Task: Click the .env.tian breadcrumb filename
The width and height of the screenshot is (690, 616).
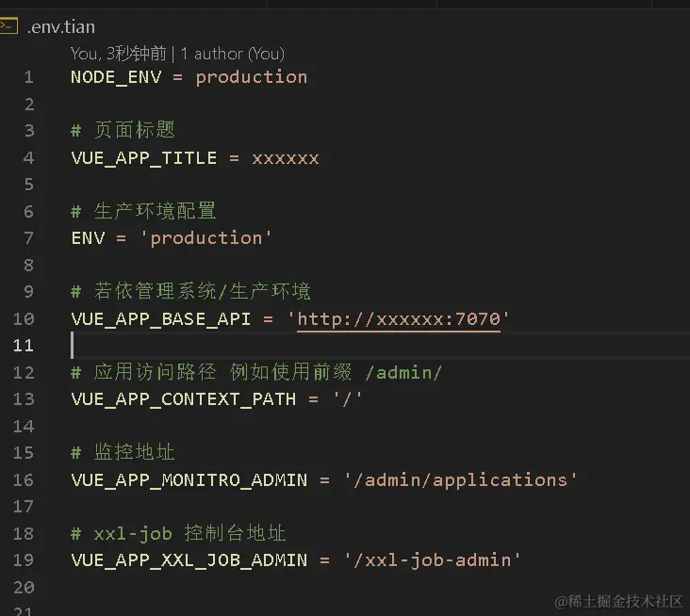Action: (x=61, y=27)
